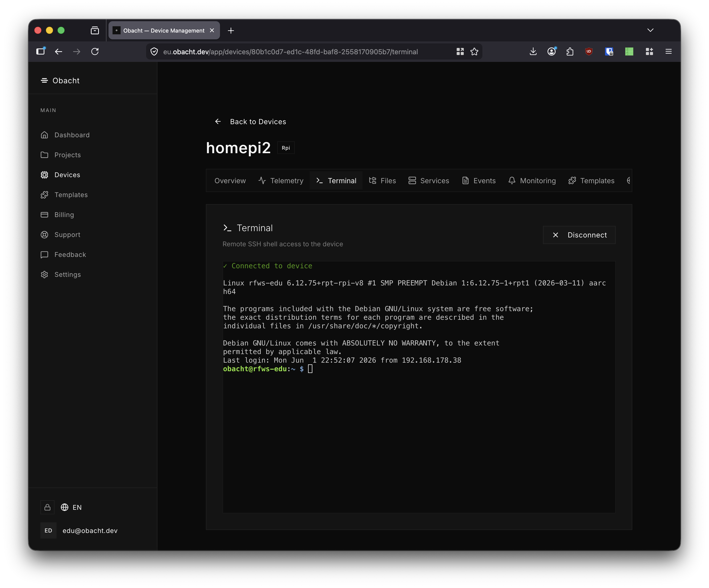This screenshot has width=709, height=588.
Task: Open the grid-plus toolbar icon
Action: click(649, 51)
